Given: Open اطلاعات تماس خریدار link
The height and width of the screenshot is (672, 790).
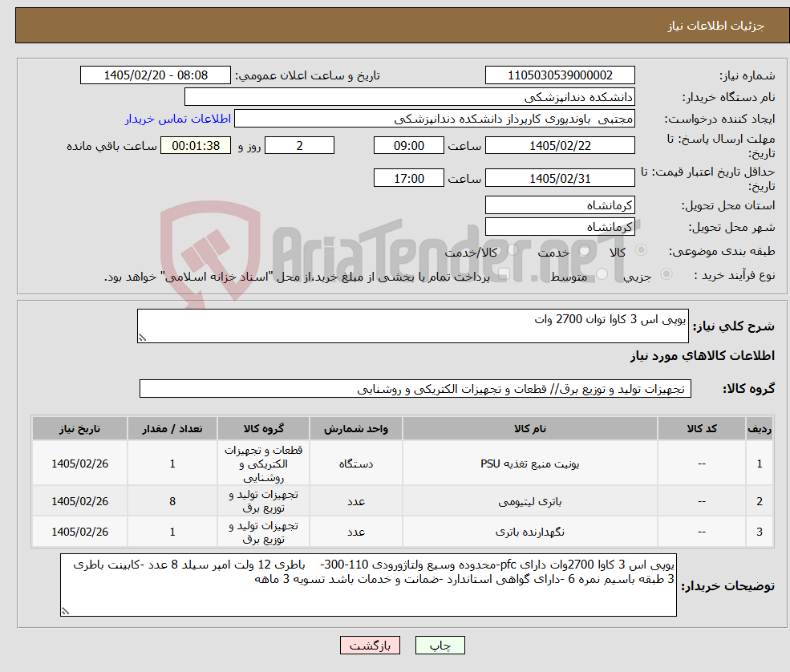Looking at the screenshot, I should (178, 119).
